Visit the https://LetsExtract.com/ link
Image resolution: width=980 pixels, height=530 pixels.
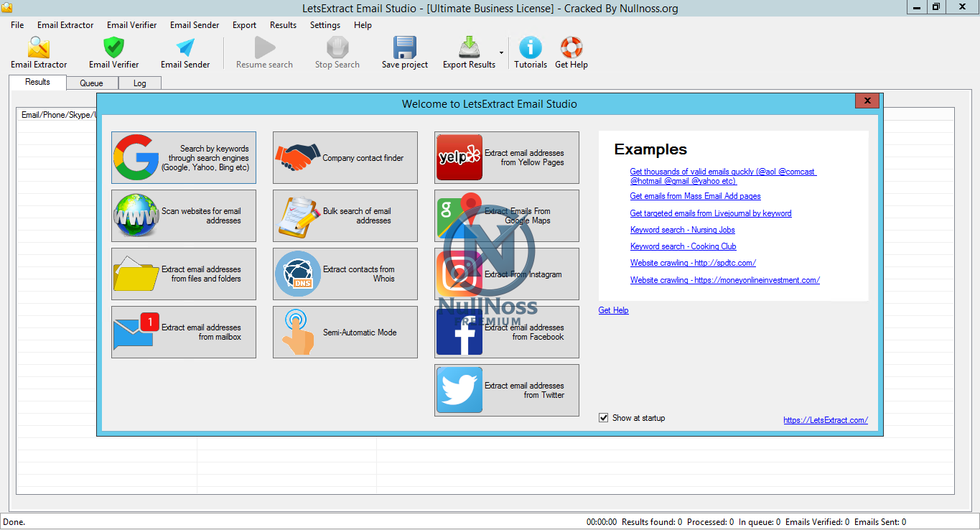pos(825,419)
